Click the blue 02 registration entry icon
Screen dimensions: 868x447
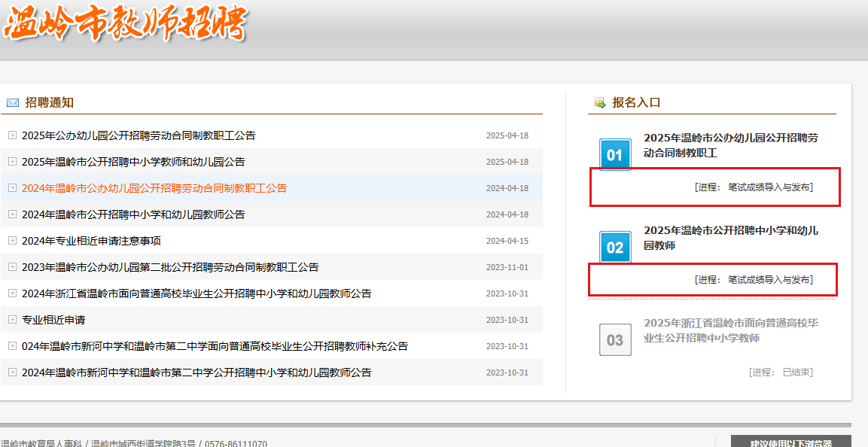click(x=615, y=248)
